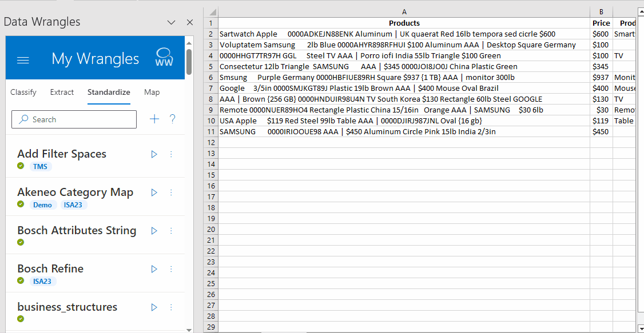The image size is (644, 333).
Task: Switch to the Extract tab
Action: point(62,92)
